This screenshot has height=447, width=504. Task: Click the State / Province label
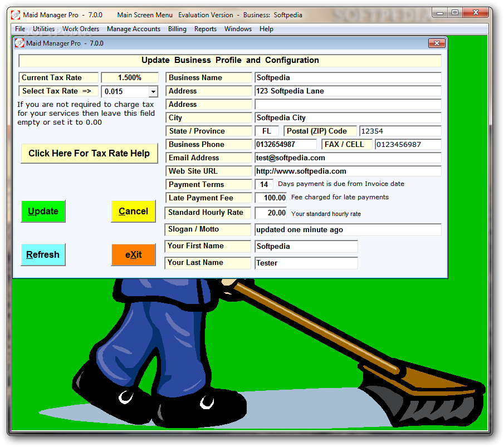[209, 131]
